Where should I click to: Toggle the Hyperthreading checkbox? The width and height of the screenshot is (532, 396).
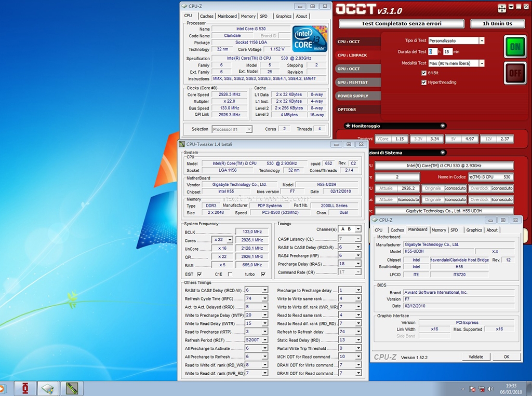[x=423, y=83]
